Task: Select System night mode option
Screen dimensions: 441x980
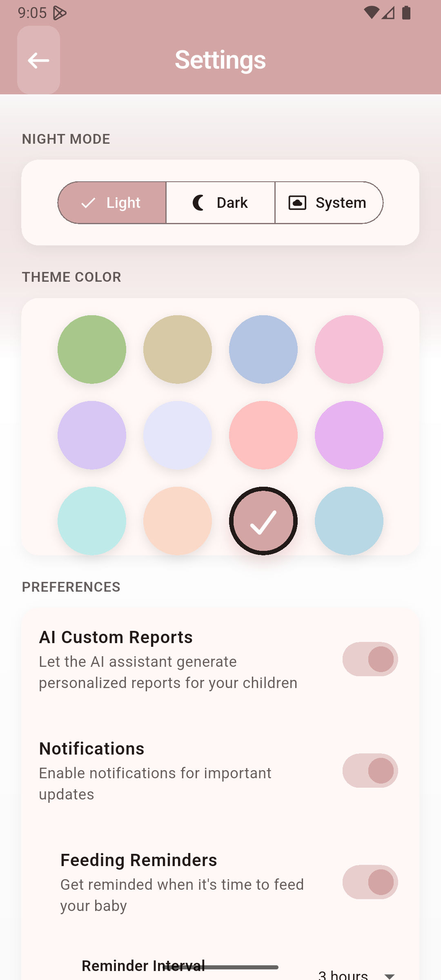Action: click(x=329, y=203)
